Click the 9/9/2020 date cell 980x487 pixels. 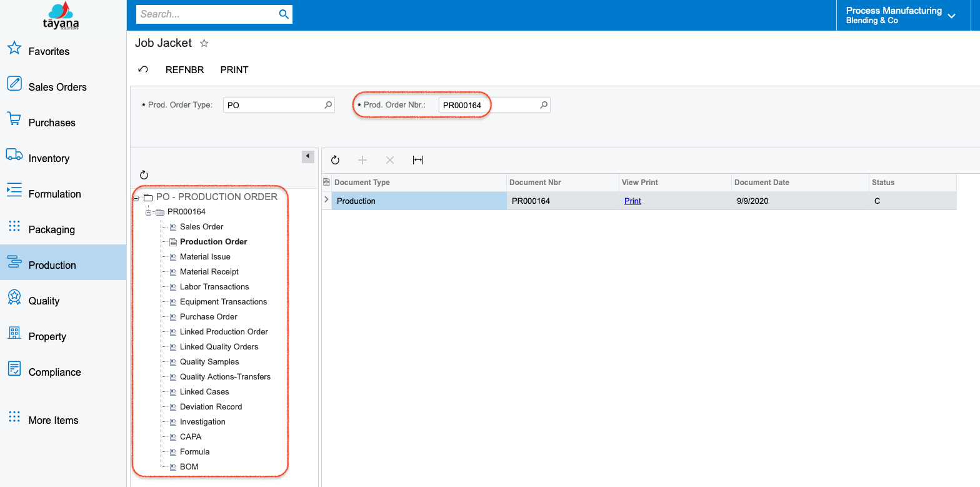(x=800, y=201)
